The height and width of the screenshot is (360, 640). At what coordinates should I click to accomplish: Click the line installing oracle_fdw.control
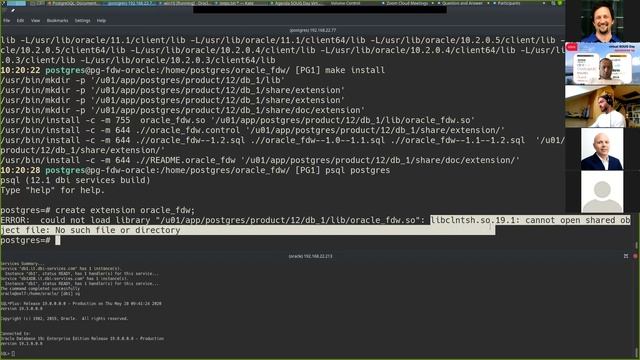click(x=253, y=130)
